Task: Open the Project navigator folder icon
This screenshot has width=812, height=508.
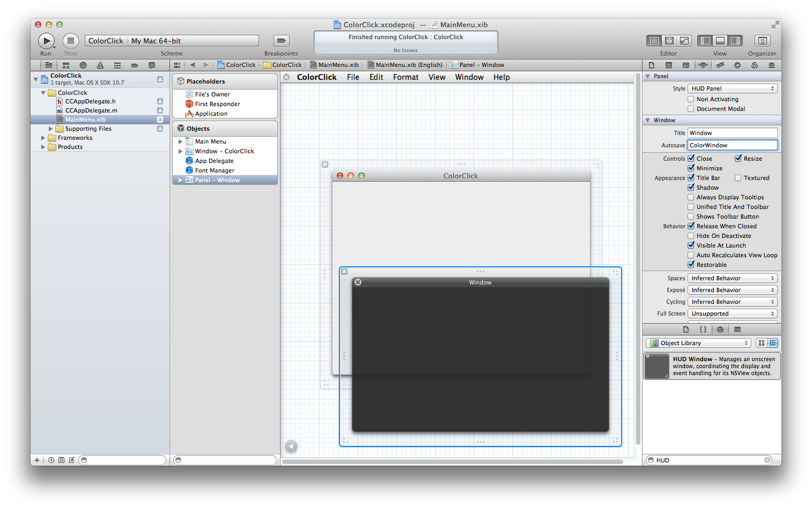Action: click(49, 65)
